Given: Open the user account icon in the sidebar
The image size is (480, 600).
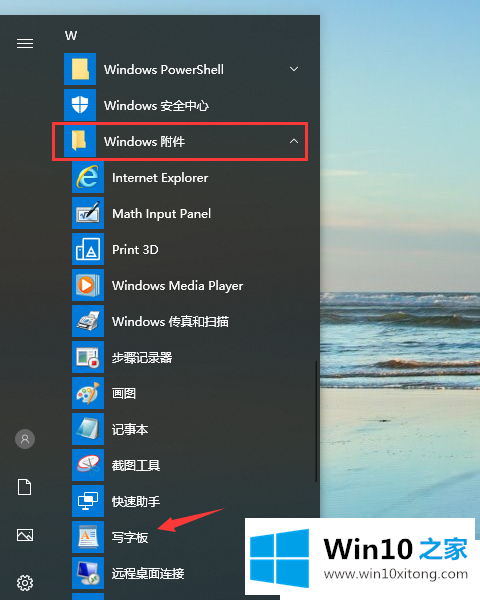Looking at the screenshot, I should click(25, 439).
